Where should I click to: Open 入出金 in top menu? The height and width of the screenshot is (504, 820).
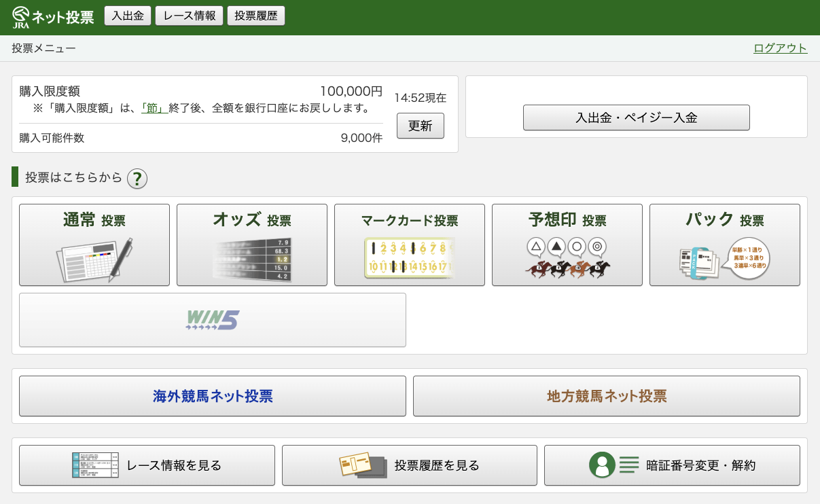click(x=128, y=16)
